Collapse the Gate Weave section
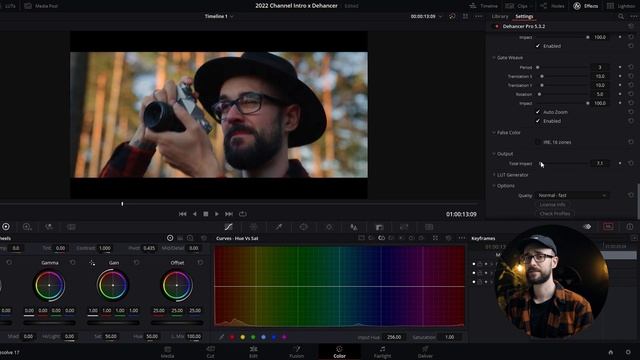This screenshot has width=640, height=360. 493,58
